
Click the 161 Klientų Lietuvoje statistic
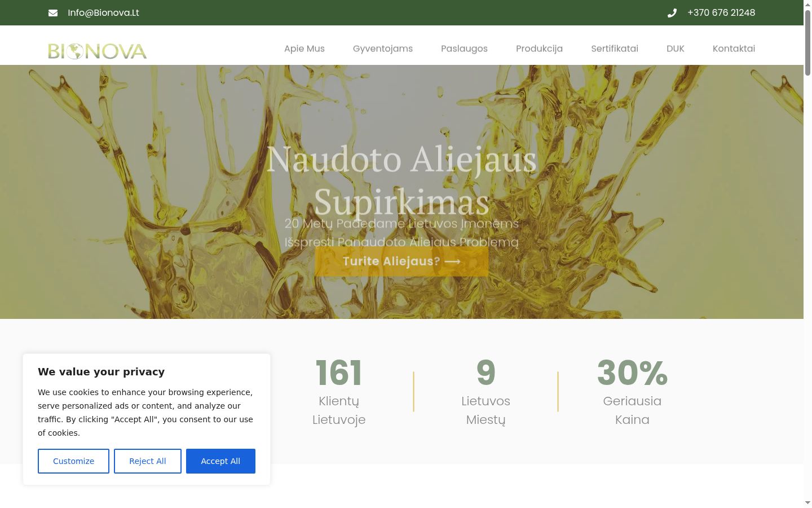tap(339, 392)
